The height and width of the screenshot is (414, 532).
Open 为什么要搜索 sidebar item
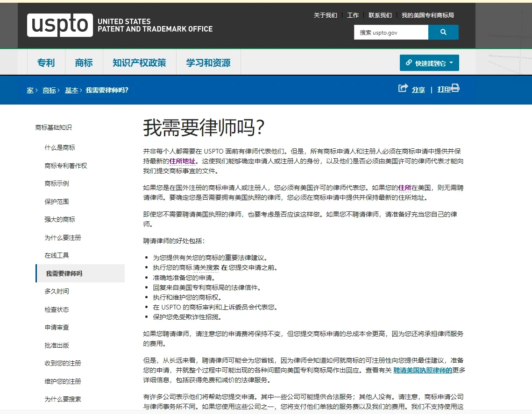coord(63,399)
